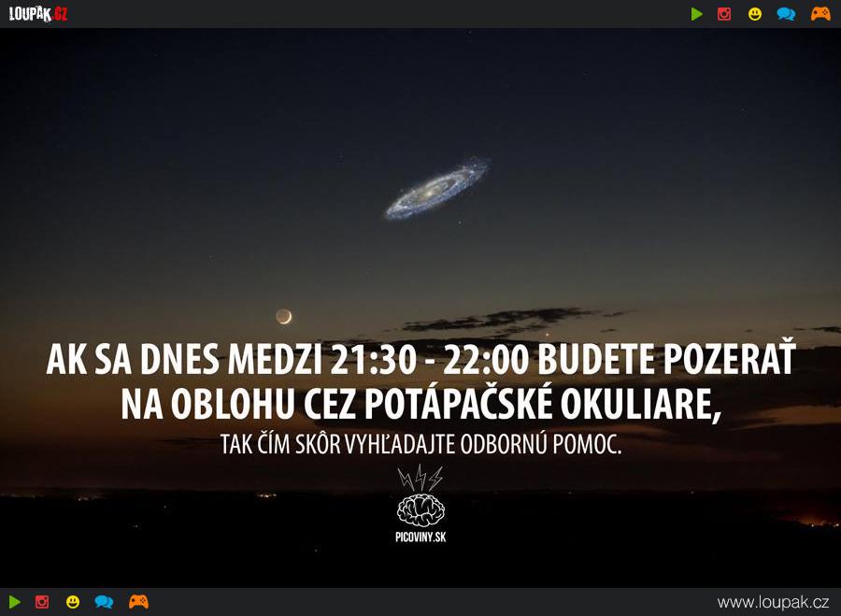The height and width of the screenshot is (616, 841).
Task: Open the red Instagram icon in header bar
Action: click(x=724, y=14)
